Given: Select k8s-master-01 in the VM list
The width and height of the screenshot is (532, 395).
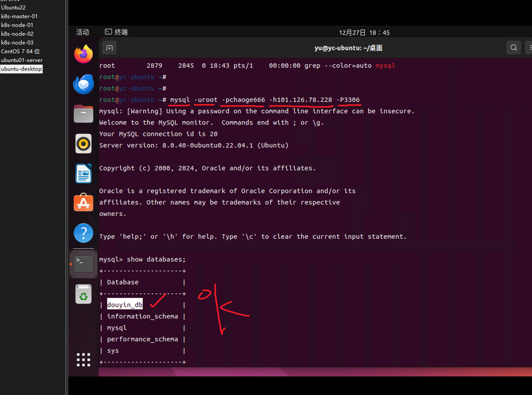Looking at the screenshot, I should (19, 16).
